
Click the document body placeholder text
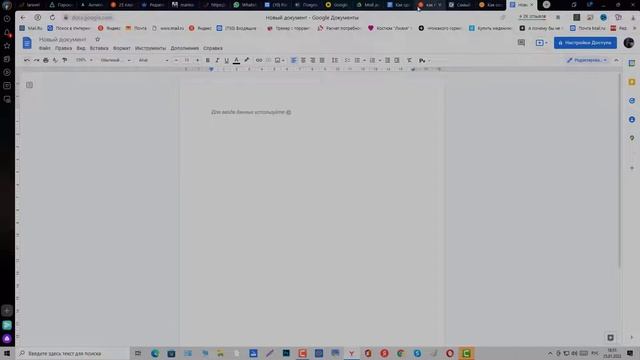[x=251, y=112]
